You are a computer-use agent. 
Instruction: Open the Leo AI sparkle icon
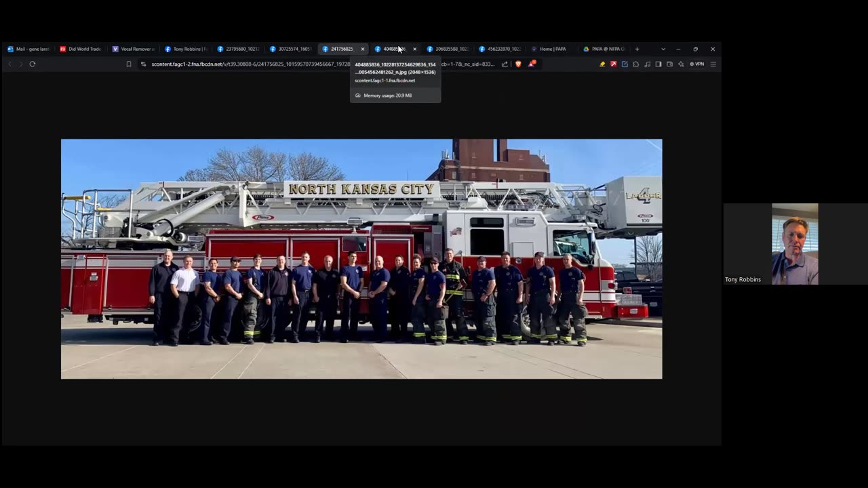pyautogui.click(x=680, y=64)
